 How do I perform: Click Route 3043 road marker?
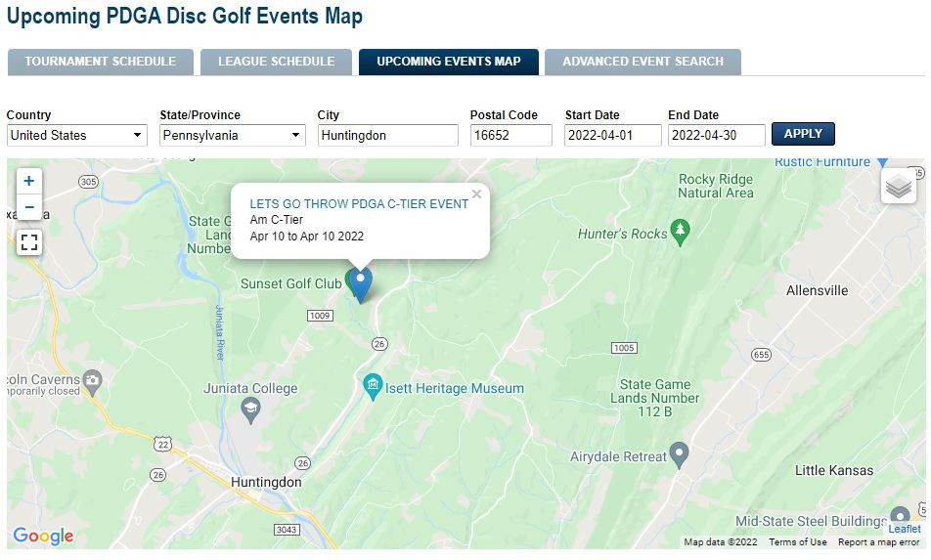point(287,529)
